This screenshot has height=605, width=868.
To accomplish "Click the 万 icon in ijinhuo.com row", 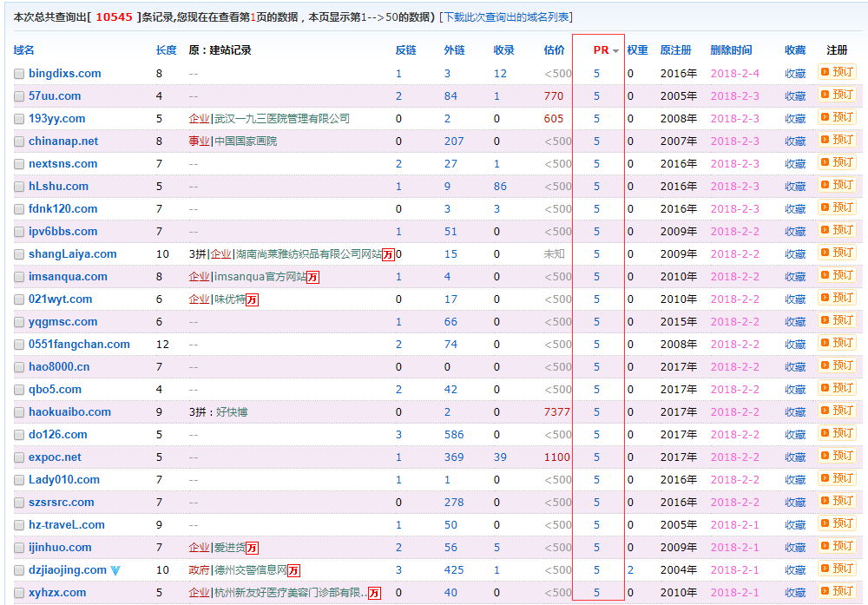I will pos(252,548).
